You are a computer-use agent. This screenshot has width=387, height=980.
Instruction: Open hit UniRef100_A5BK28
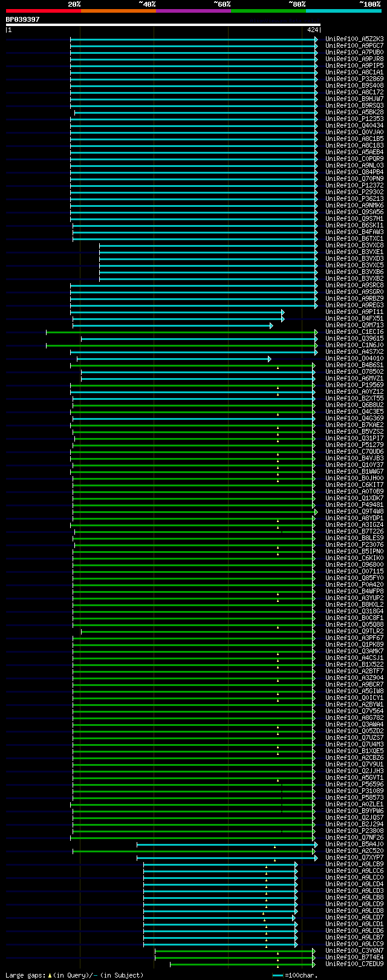(x=354, y=113)
